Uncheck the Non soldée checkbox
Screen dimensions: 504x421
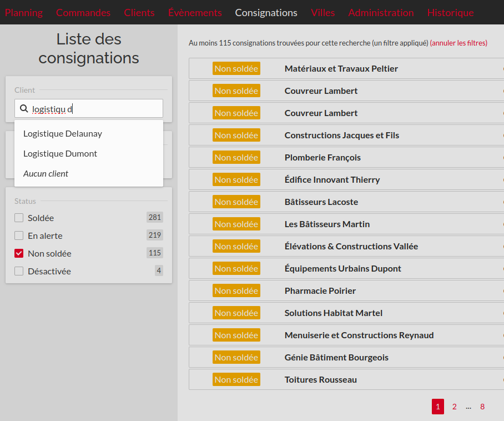click(x=19, y=253)
